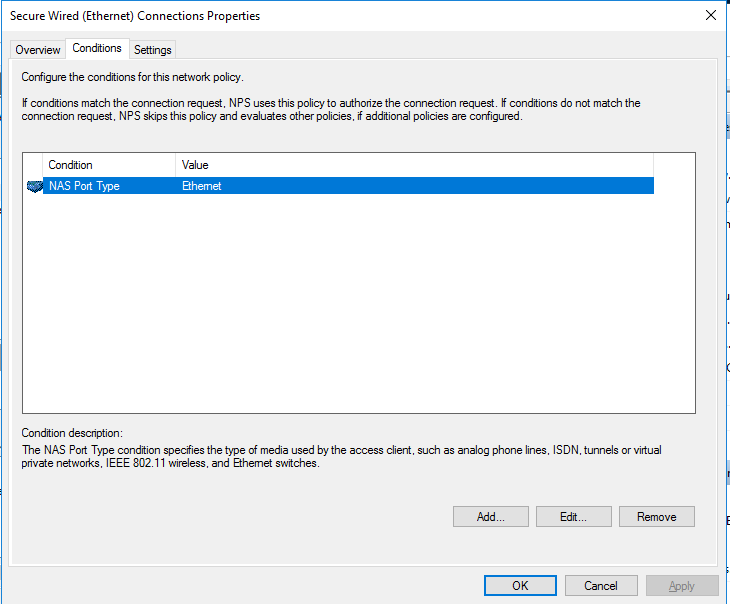Click the Condition column header
This screenshot has width=730, height=604.
pyautogui.click(x=109, y=165)
